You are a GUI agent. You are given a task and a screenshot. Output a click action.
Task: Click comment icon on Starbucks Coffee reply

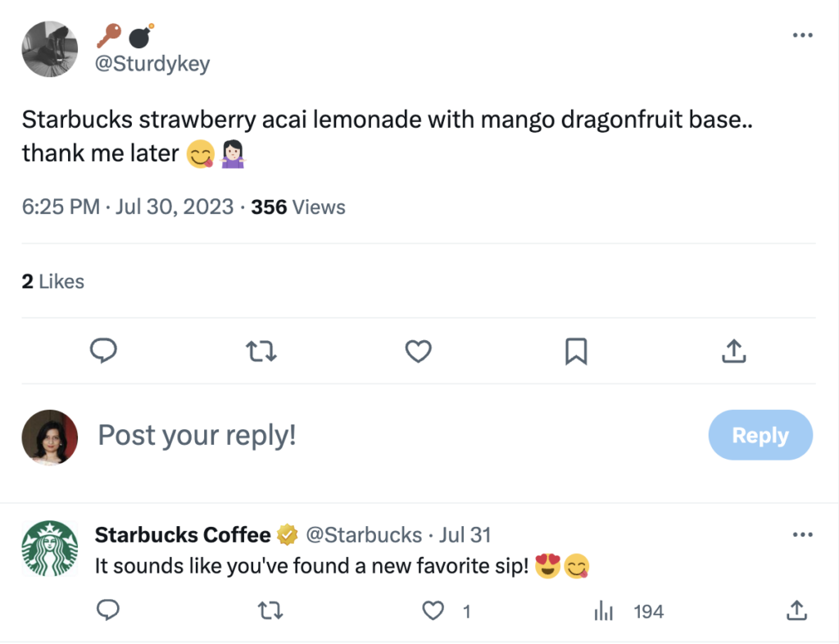tap(108, 610)
